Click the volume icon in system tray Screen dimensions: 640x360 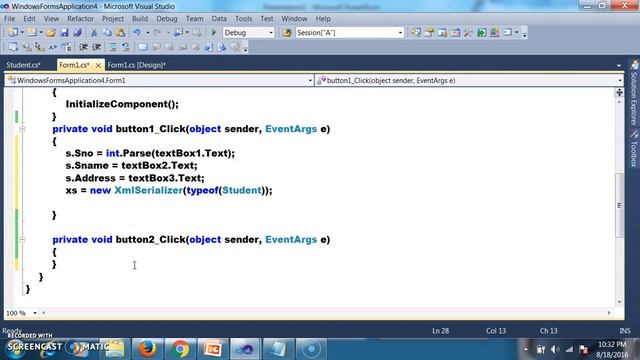[555, 349]
